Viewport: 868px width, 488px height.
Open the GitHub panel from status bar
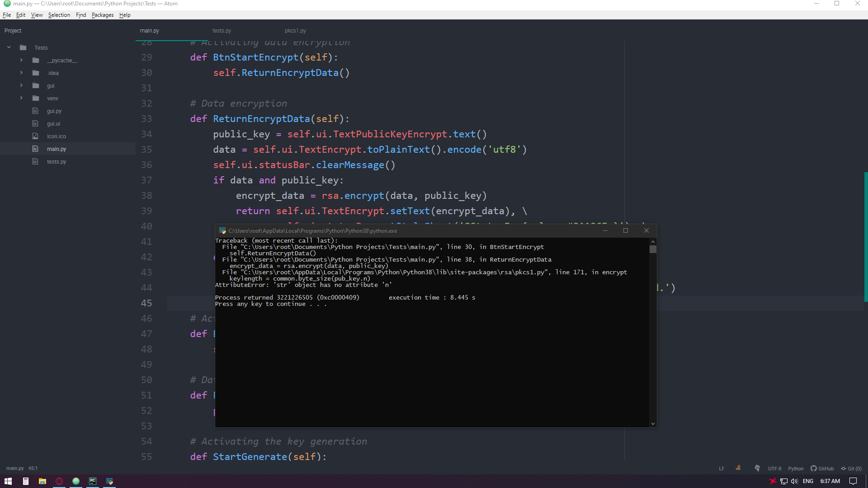click(822, 469)
